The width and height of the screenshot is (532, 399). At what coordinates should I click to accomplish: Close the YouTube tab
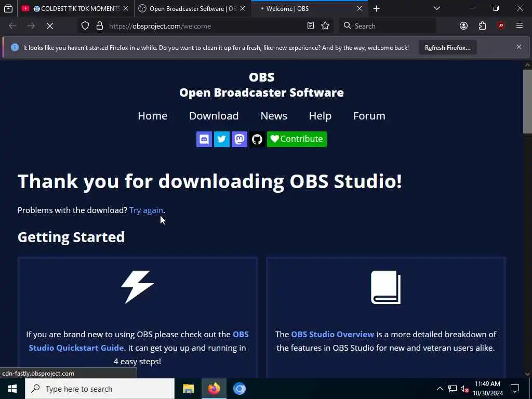[x=126, y=9]
